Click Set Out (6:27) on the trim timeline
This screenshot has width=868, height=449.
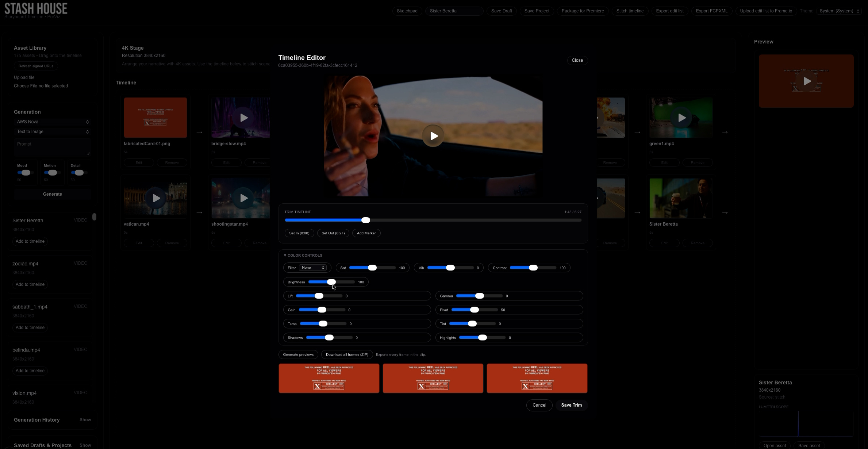click(333, 233)
